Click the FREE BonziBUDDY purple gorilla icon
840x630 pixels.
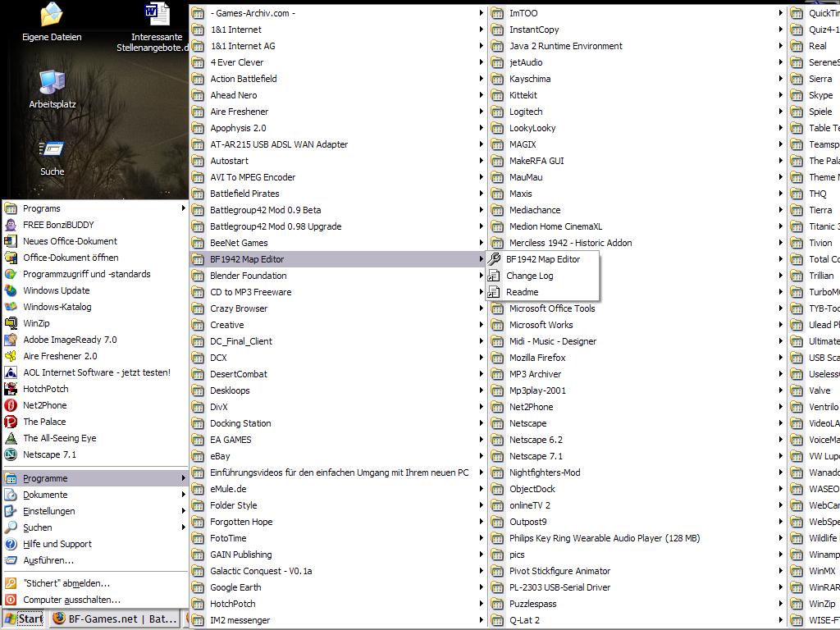pos(11,225)
